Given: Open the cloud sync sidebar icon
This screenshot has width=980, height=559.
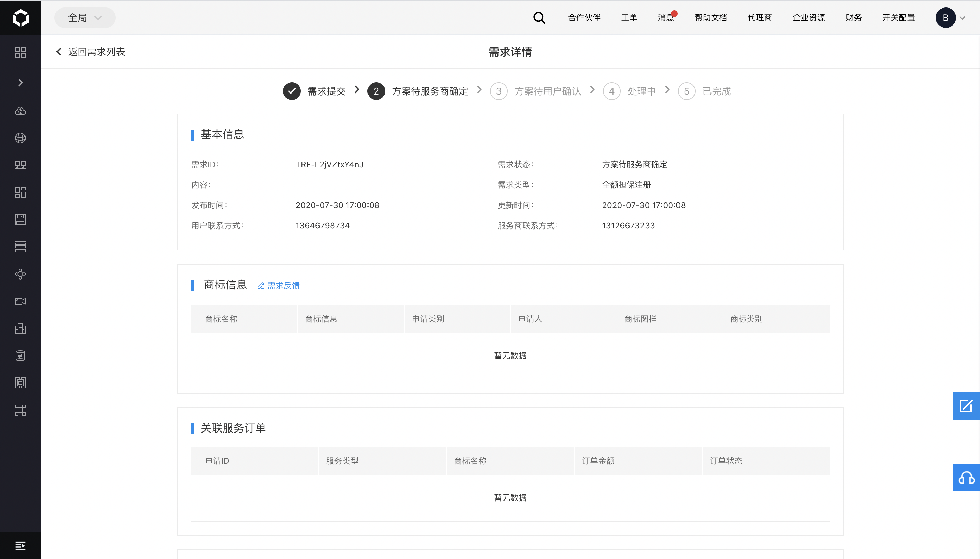Looking at the screenshot, I should tap(20, 111).
